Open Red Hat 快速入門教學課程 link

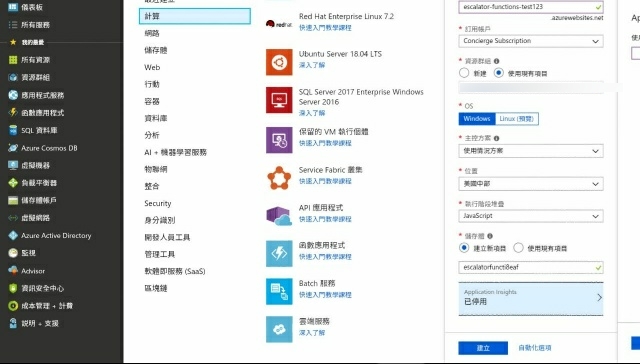(325, 28)
